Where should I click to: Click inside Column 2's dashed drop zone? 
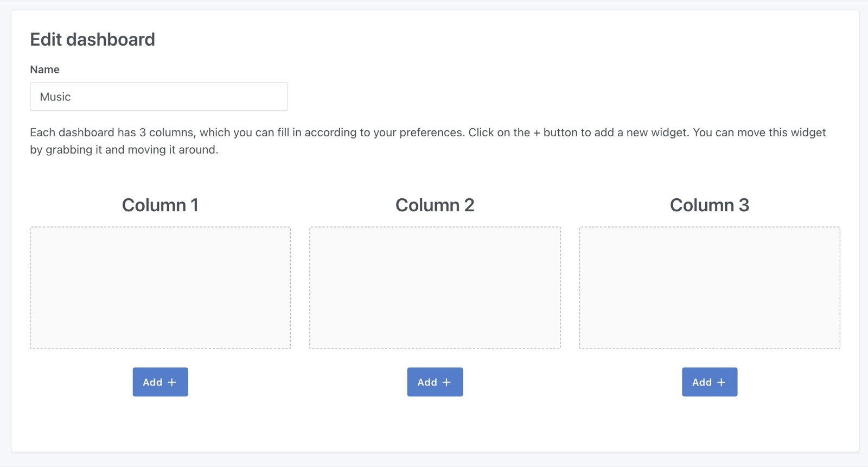(x=435, y=287)
